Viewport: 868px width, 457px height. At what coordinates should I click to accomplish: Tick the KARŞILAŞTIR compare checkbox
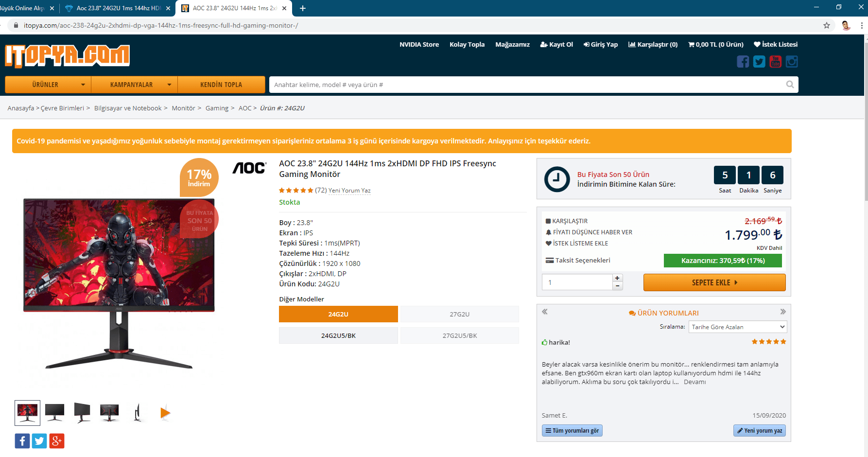(x=548, y=221)
